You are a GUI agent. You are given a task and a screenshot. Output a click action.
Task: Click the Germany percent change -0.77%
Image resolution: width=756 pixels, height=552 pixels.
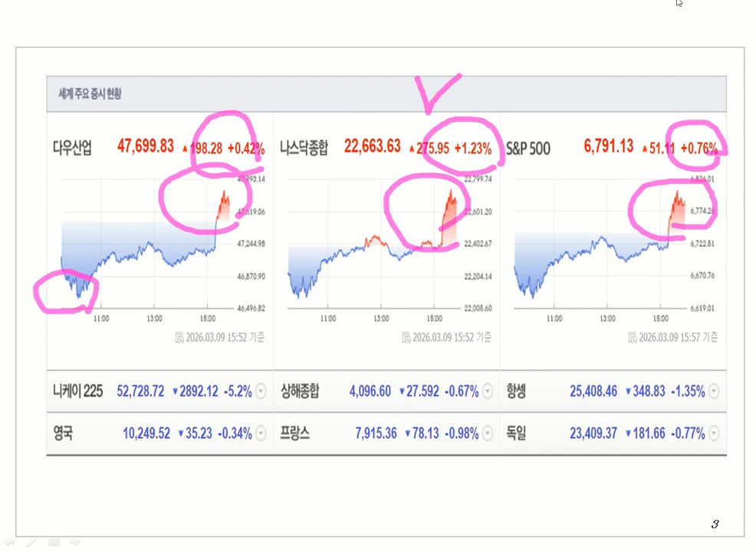(688, 433)
